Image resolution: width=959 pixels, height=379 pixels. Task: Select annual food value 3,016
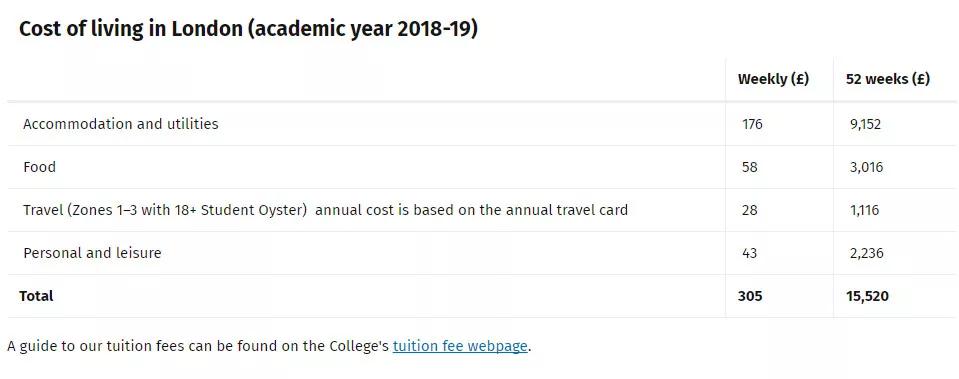tap(866, 167)
